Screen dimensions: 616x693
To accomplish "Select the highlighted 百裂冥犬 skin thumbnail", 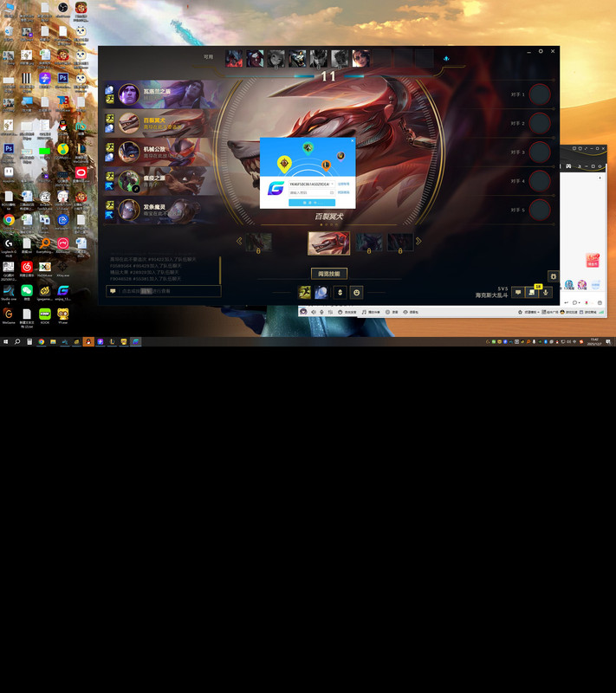I will point(328,243).
